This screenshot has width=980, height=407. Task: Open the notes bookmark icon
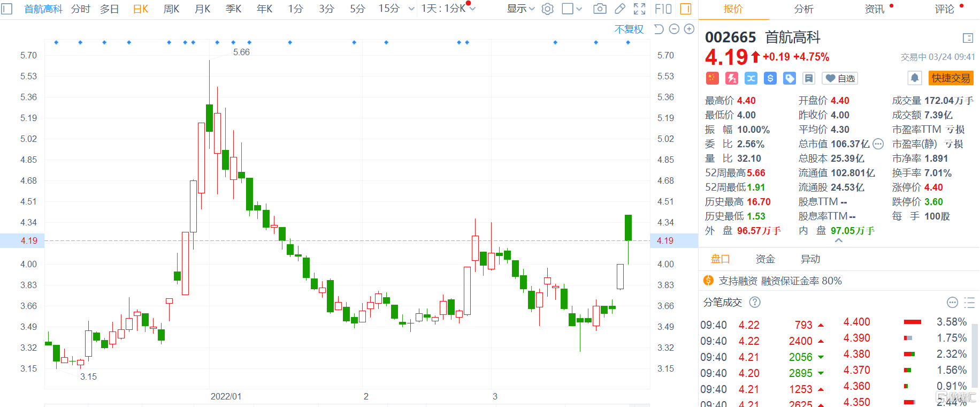click(809, 78)
